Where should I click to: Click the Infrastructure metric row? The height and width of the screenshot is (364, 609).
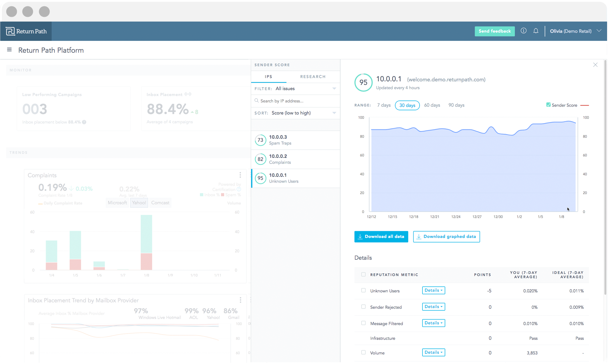[471, 338]
